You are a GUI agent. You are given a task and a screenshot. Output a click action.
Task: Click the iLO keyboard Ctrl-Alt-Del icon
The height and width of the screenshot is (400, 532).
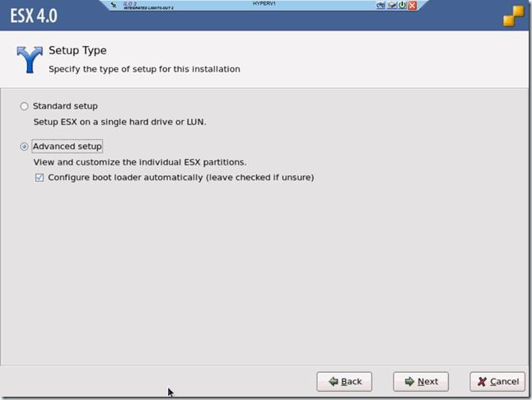coord(381,5)
